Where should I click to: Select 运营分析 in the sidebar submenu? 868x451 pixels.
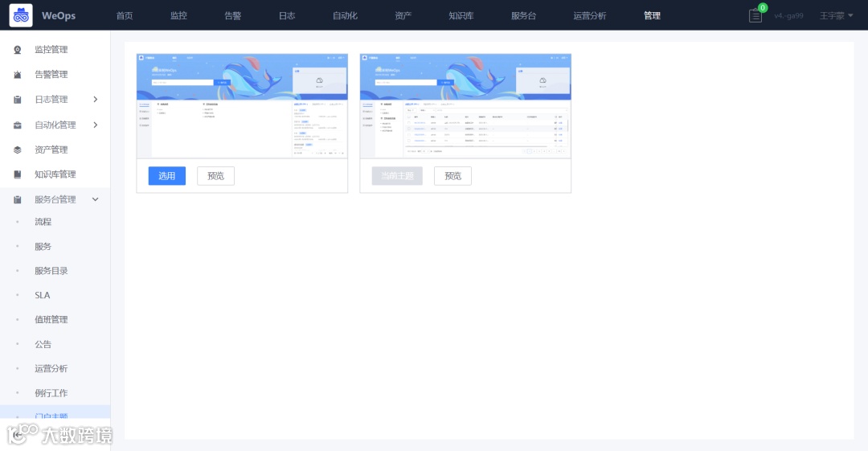tap(51, 368)
